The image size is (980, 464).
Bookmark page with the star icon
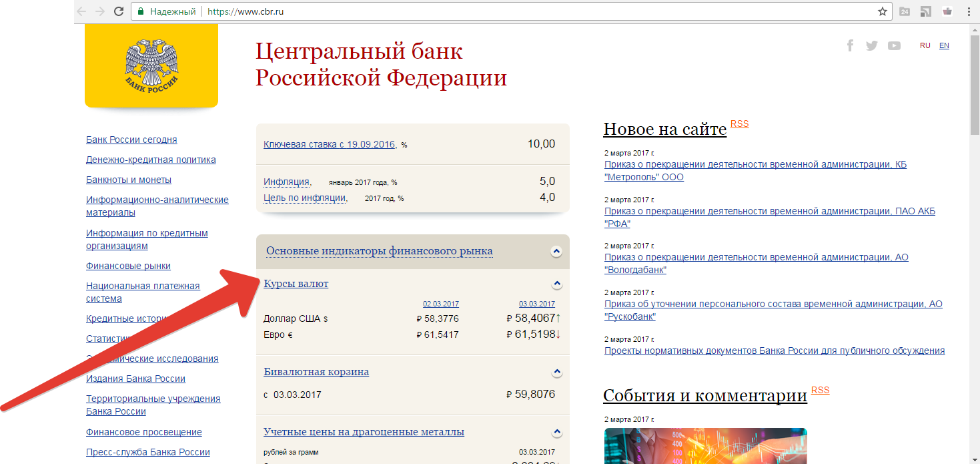tap(883, 11)
